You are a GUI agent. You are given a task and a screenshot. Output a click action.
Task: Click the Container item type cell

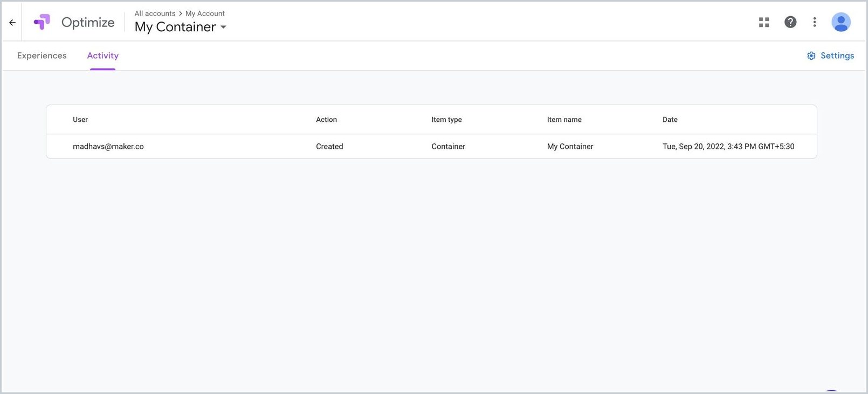click(449, 147)
